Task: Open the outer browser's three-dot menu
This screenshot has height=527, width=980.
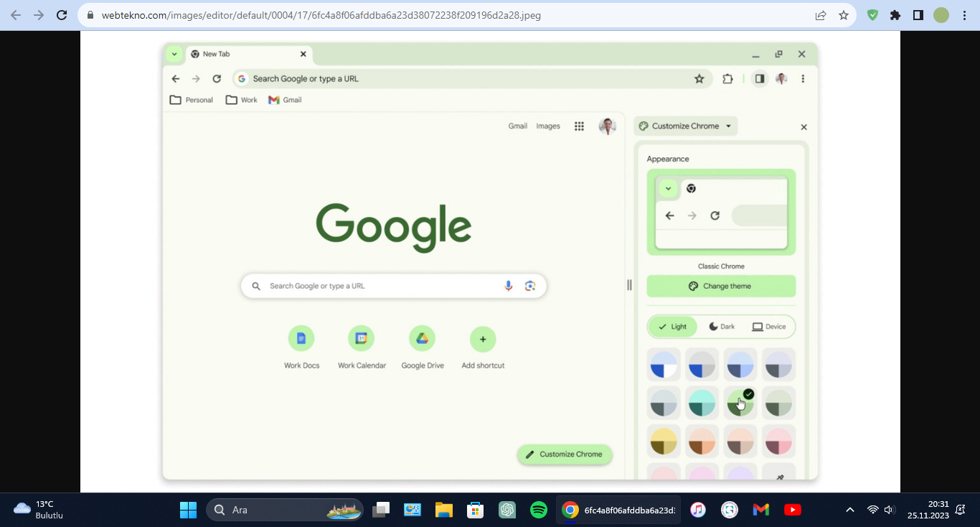Action: [964, 15]
